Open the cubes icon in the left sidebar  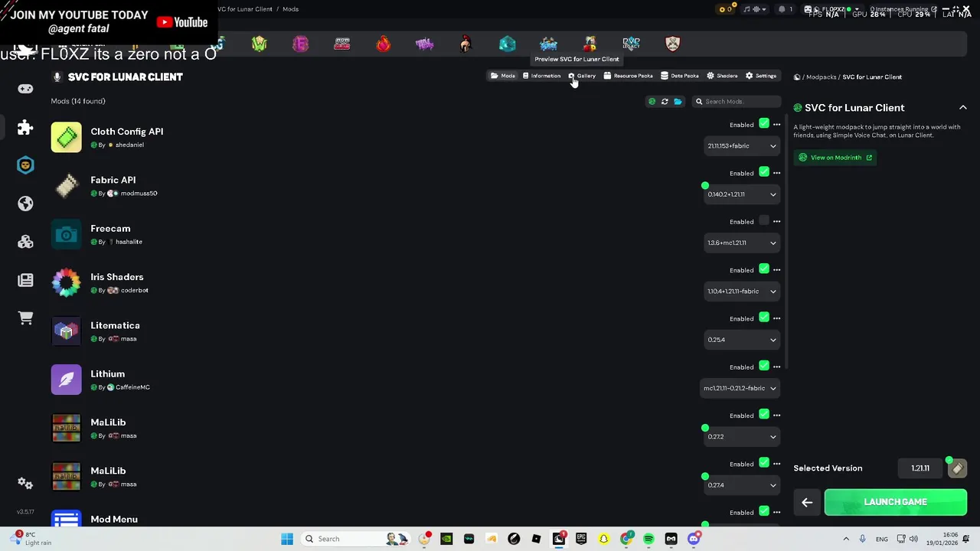(x=25, y=242)
